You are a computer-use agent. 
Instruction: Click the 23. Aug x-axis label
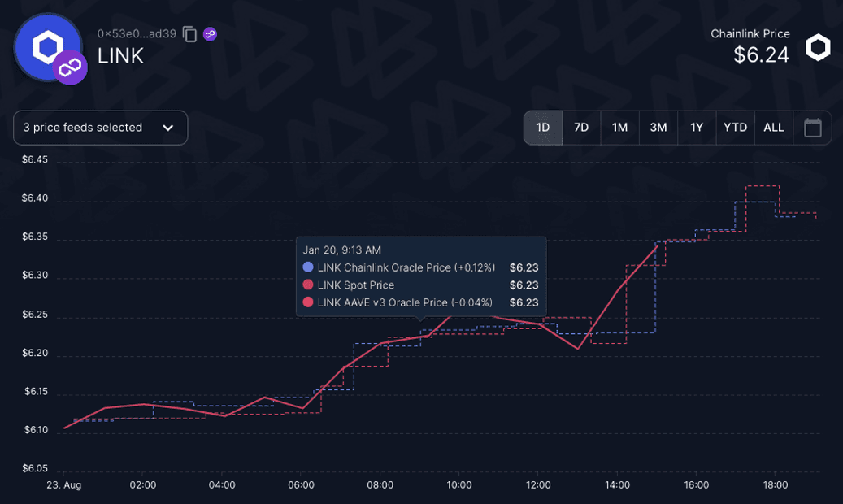click(64, 485)
